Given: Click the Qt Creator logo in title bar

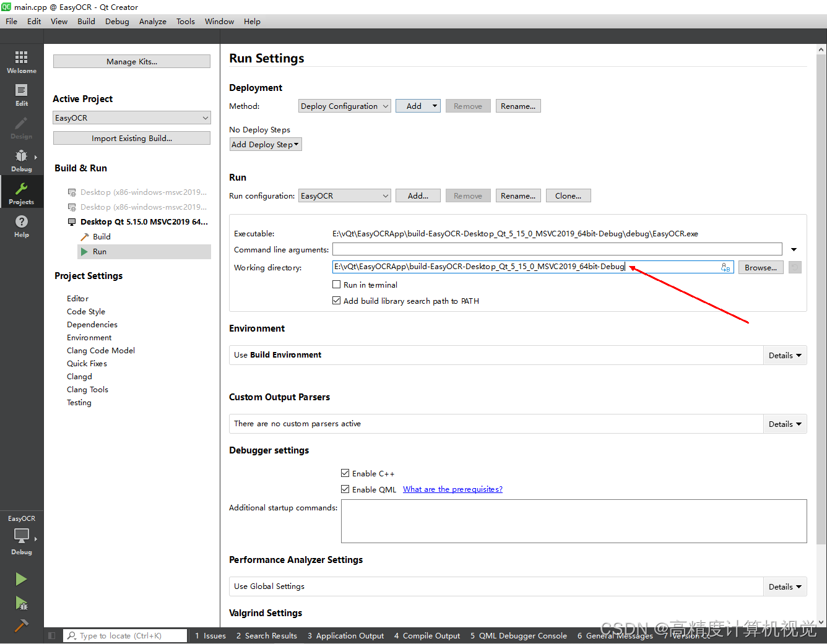Looking at the screenshot, I should click(6, 7).
